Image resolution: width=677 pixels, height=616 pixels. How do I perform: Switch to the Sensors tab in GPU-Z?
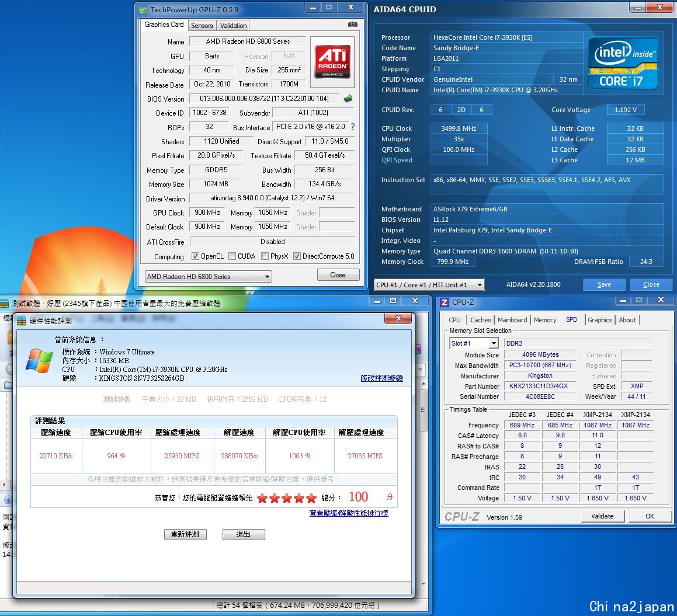click(202, 26)
